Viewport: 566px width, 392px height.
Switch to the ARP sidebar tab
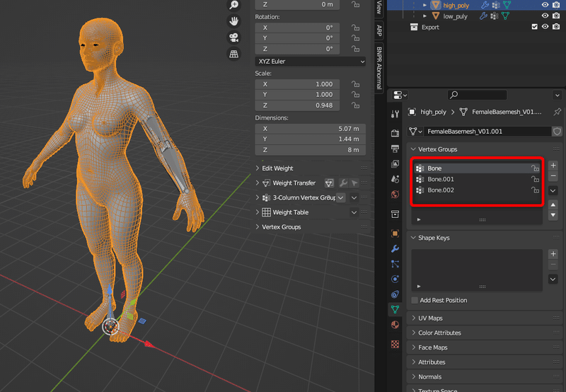(379, 30)
